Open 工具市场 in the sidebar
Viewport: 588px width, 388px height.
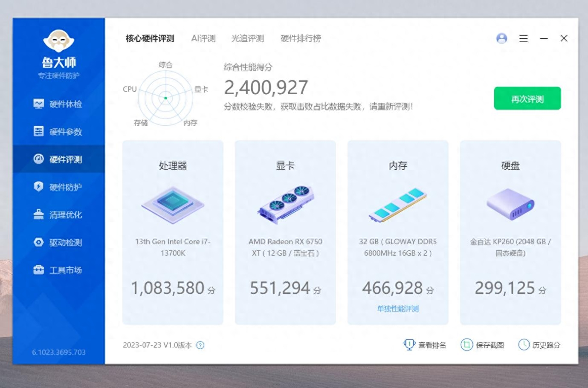tap(59, 270)
